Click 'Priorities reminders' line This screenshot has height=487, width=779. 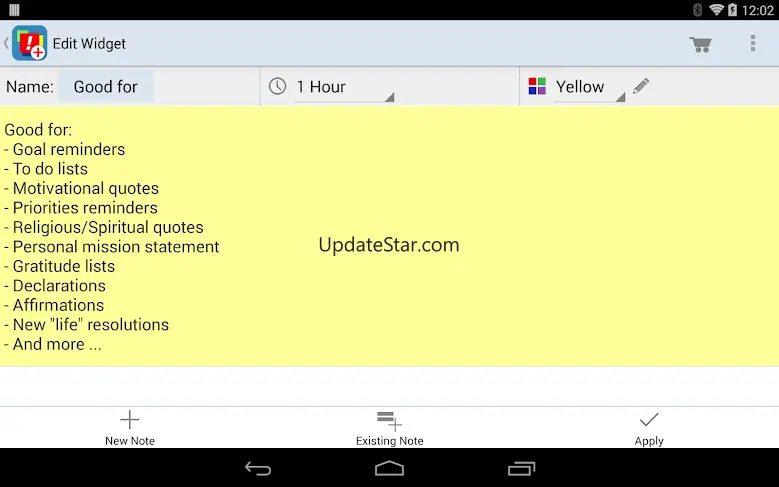point(81,208)
